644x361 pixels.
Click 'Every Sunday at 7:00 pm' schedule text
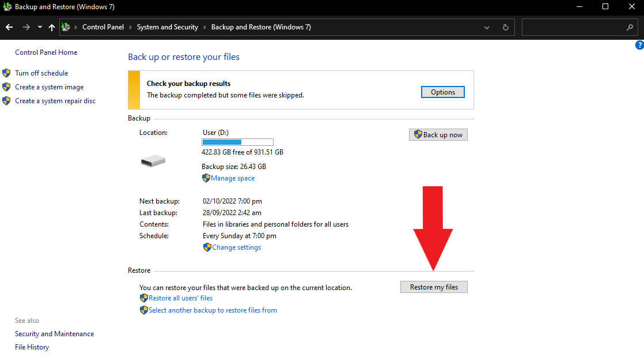point(240,236)
